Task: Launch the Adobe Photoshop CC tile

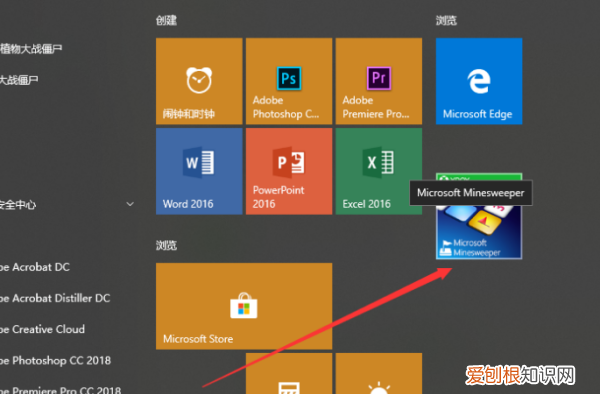Action: click(289, 81)
